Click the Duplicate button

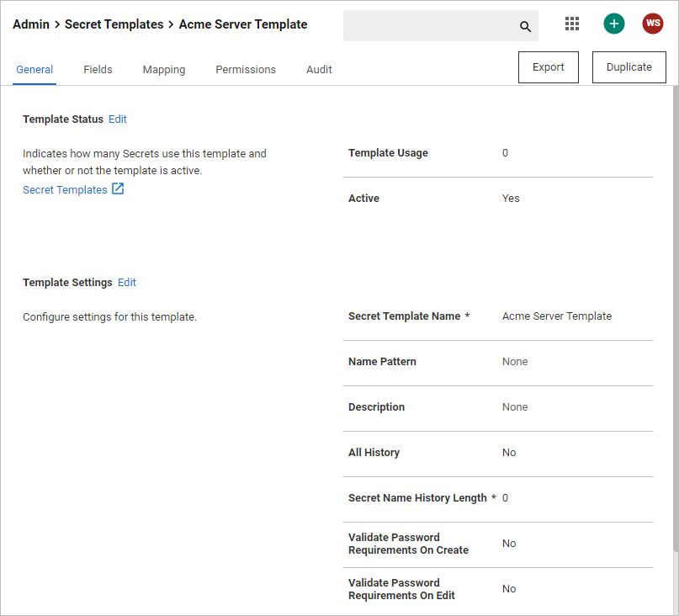[629, 67]
